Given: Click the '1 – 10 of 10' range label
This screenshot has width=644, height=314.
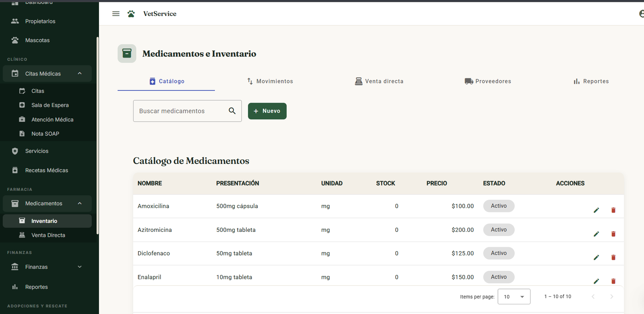Looking at the screenshot, I should tap(557, 296).
